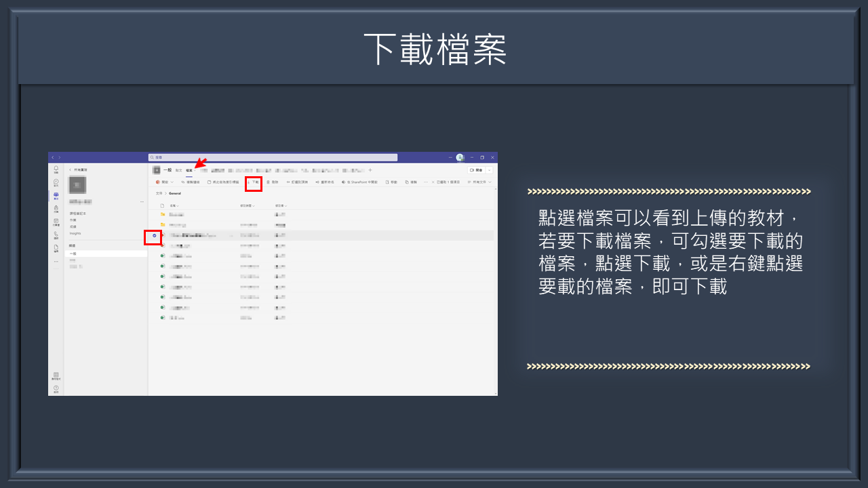
Task: Click 文件 in breadcrumb
Action: pyautogui.click(x=159, y=193)
